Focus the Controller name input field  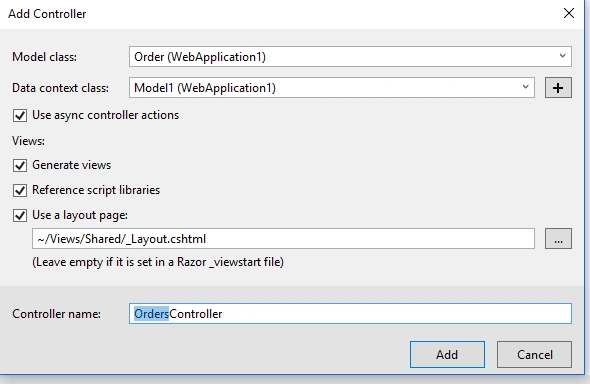pos(350,313)
